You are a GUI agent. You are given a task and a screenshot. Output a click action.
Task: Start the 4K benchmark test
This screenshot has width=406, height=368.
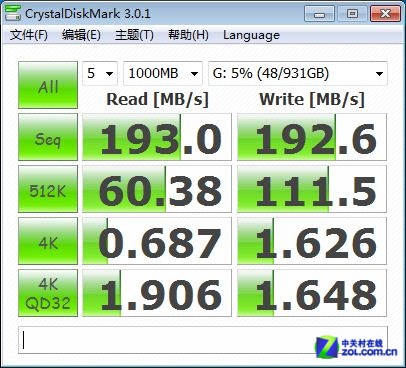[x=48, y=241]
